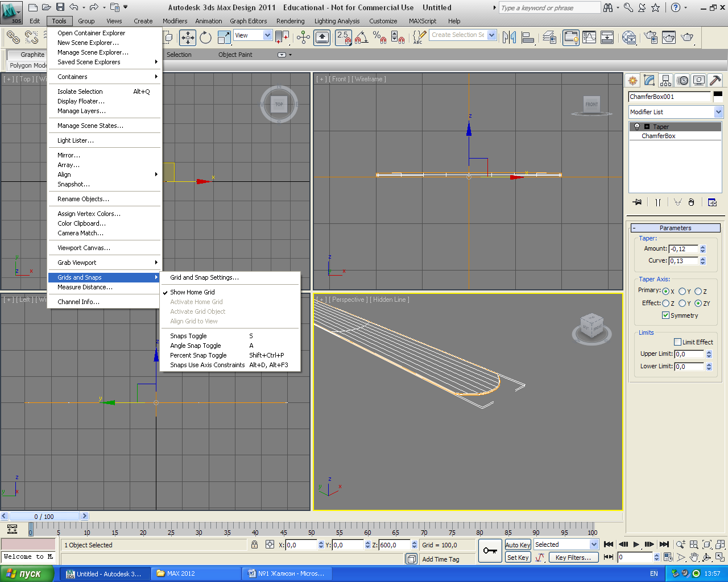This screenshot has height=582, width=728.
Task: Switch to the Hierarchy panel tab
Action: pyautogui.click(x=665, y=80)
